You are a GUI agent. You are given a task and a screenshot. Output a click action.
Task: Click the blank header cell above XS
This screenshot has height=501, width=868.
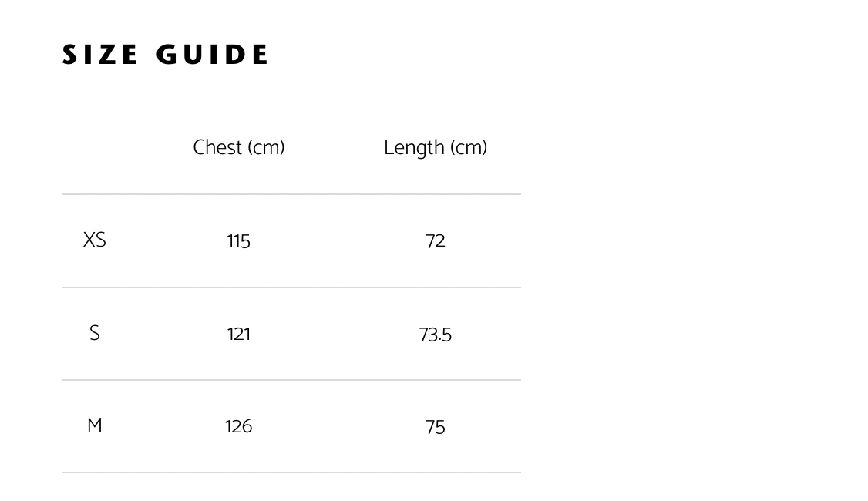94,147
